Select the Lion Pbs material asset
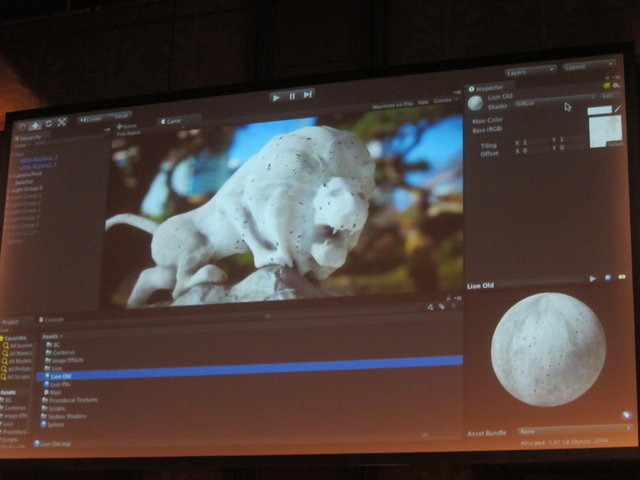Viewport: 640px width, 480px height. [x=58, y=384]
